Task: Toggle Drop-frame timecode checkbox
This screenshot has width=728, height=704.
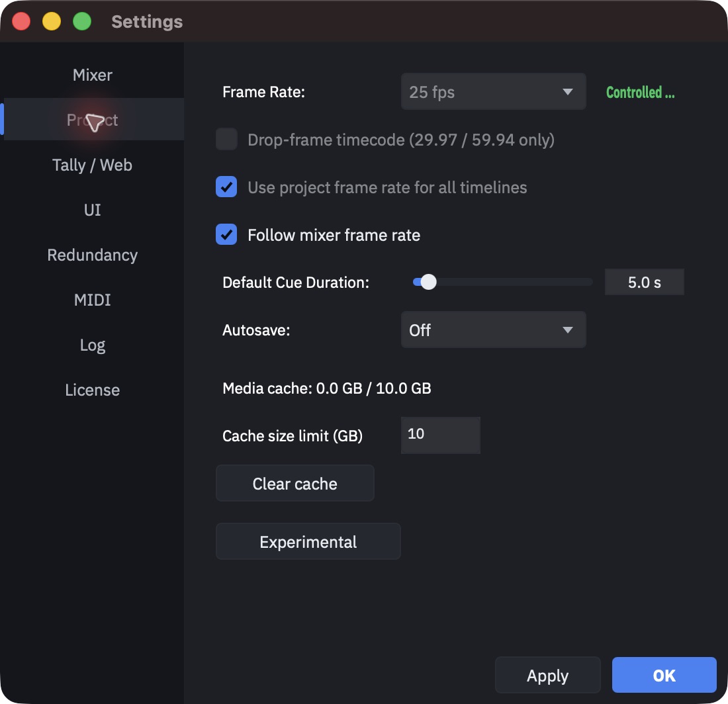Action: pyautogui.click(x=226, y=139)
